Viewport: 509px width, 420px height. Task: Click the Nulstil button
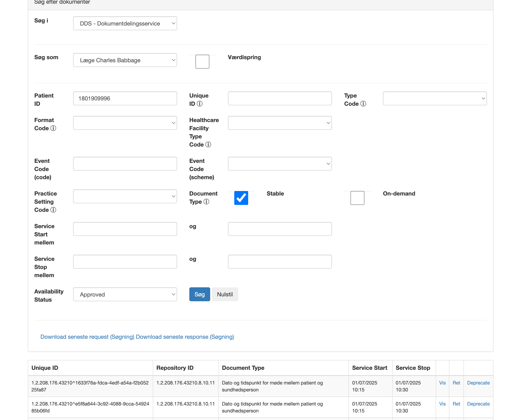pos(225,294)
